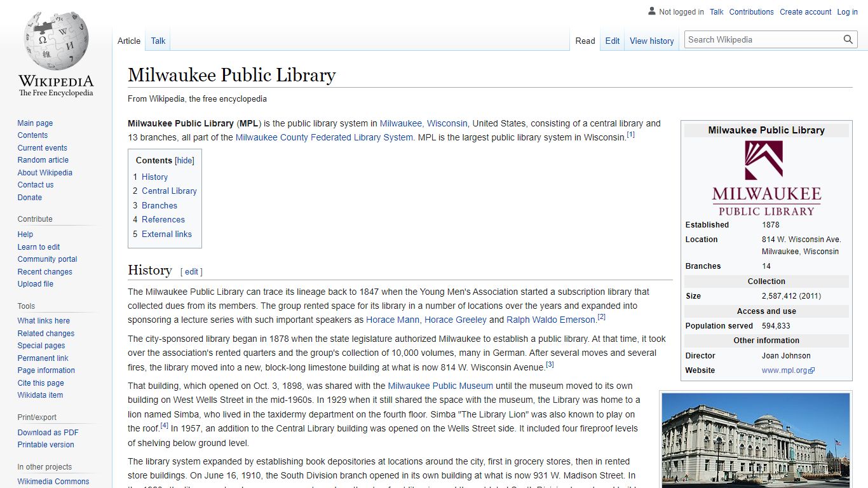This screenshot has height=488, width=868.
Task: Open Horace Greeley link
Action: click(456, 320)
